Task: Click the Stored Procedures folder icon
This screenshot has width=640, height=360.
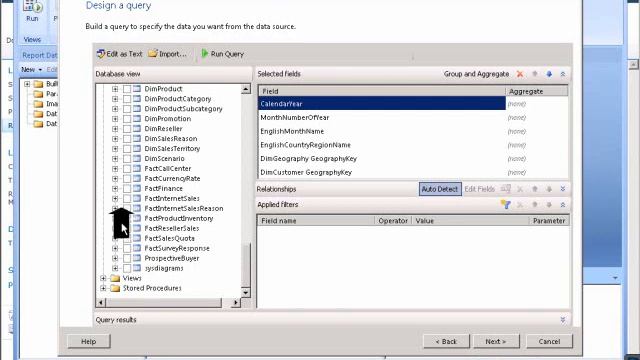Action: (115, 288)
